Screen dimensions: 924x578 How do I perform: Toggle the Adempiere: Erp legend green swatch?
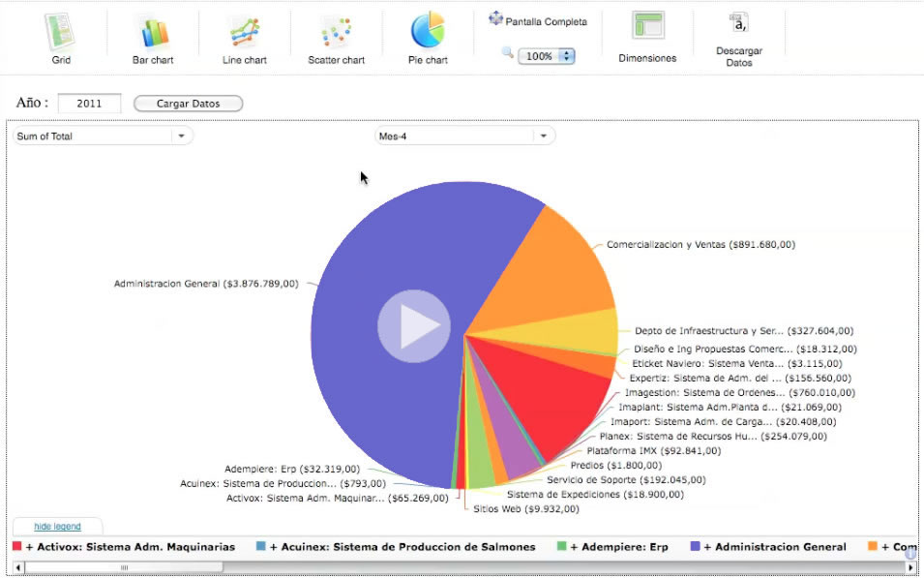pyautogui.click(x=561, y=546)
